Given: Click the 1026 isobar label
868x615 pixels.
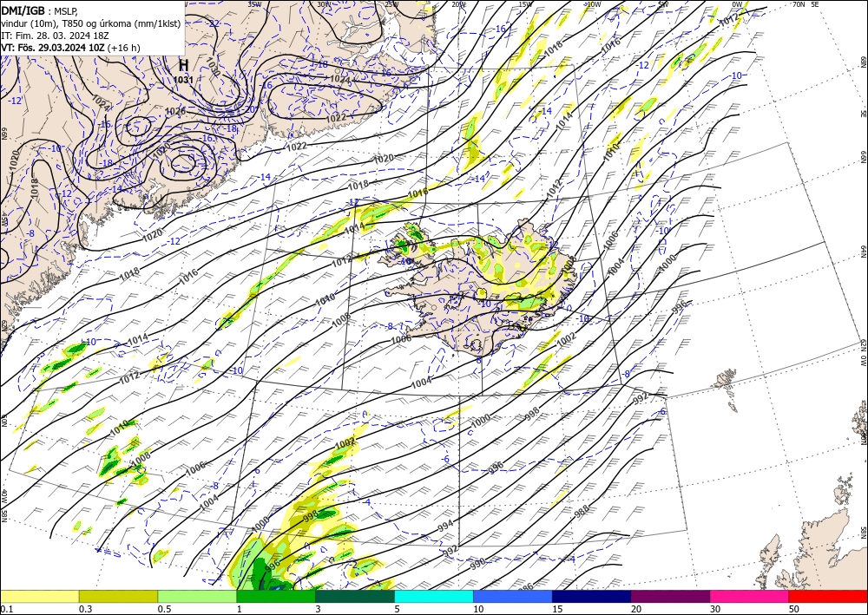Looking at the screenshot, I should (x=175, y=111).
